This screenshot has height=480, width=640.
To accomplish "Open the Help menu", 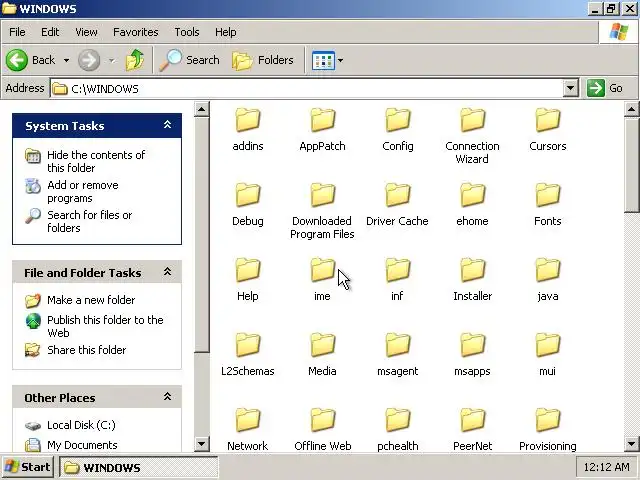I will pyautogui.click(x=226, y=32).
